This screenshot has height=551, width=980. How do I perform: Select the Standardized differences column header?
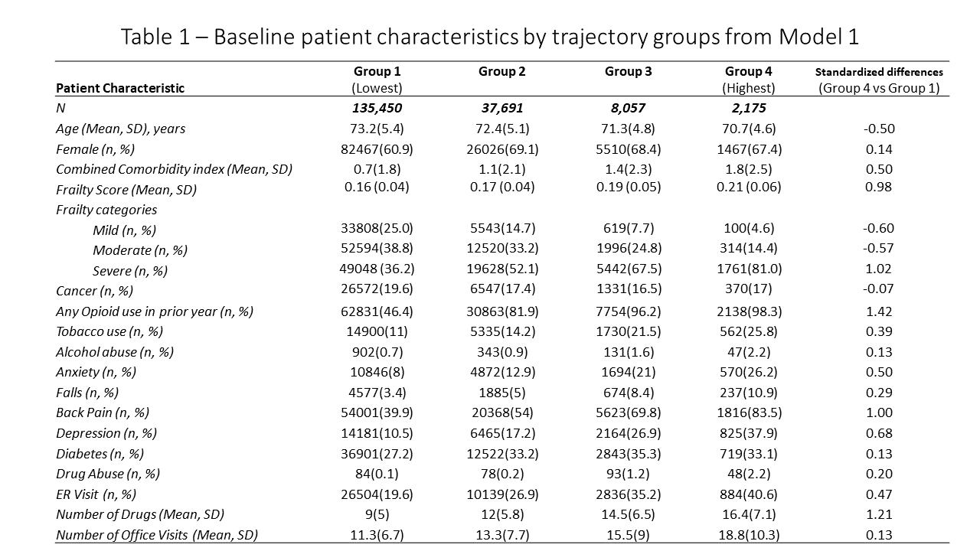[x=878, y=80]
